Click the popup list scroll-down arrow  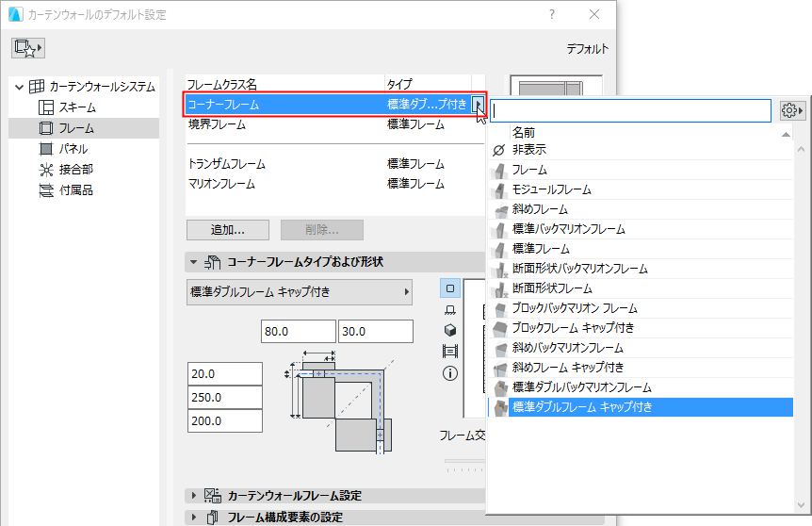click(801, 504)
